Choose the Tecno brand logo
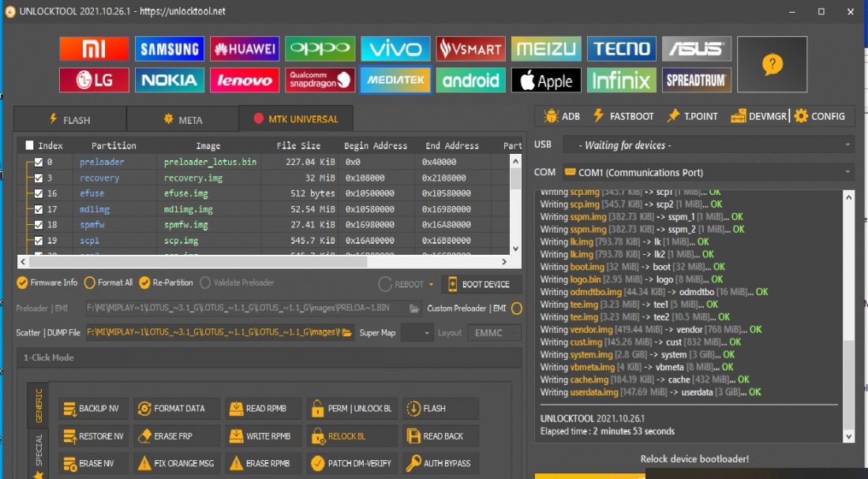 (x=621, y=49)
